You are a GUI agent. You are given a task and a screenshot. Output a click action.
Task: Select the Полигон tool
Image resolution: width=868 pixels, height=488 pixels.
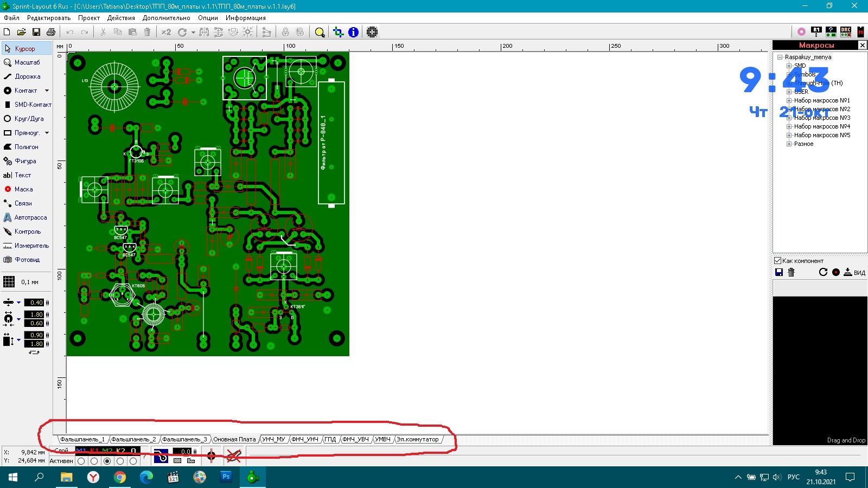[27, 147]
